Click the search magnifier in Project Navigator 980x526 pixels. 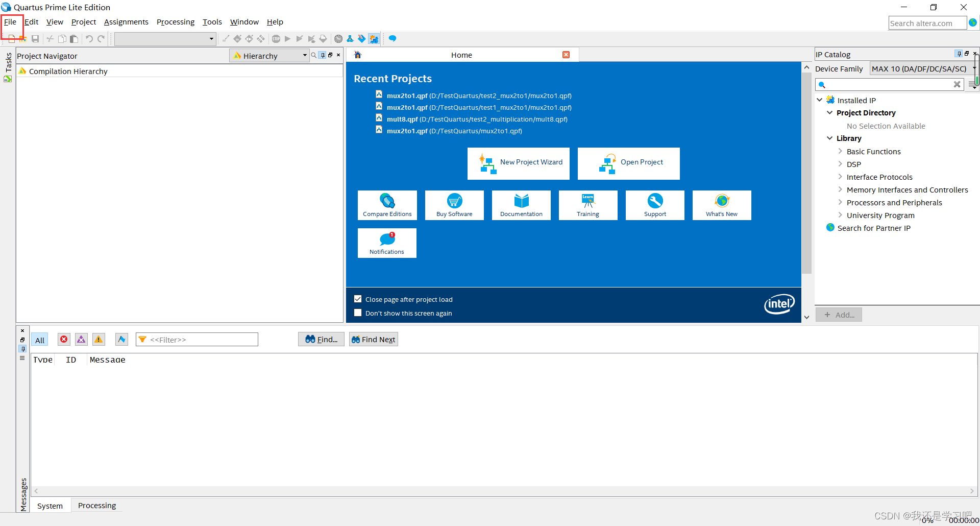tap(314, 55)
